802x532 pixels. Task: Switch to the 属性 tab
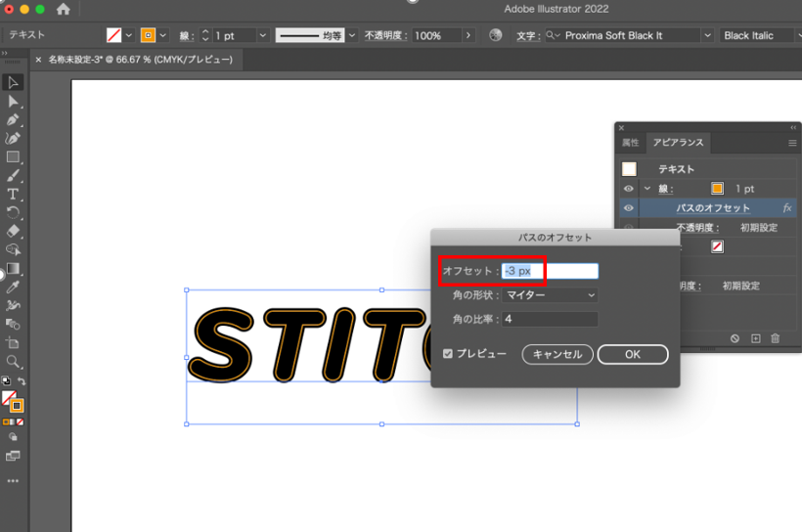point(631,143)
